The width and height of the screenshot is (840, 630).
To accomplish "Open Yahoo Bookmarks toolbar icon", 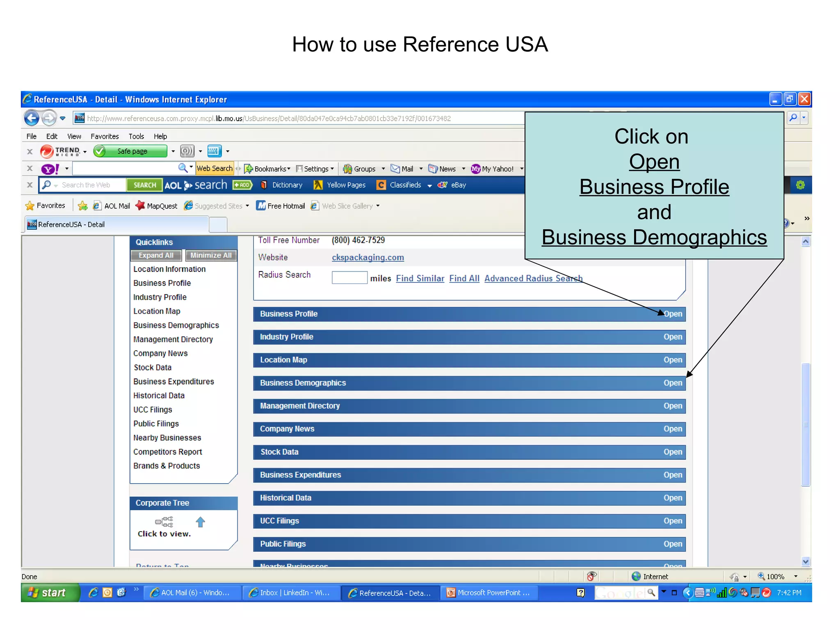I will coord(248,169).
